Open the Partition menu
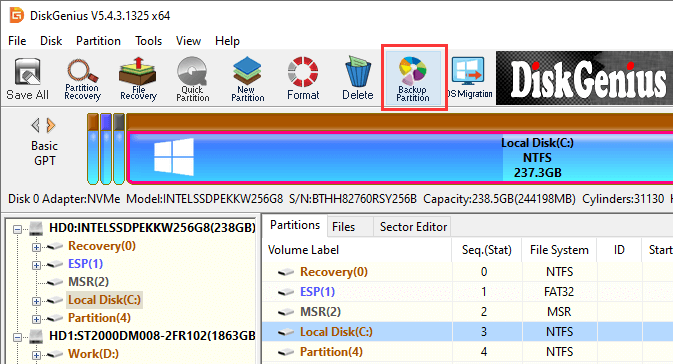 (98, 41)
